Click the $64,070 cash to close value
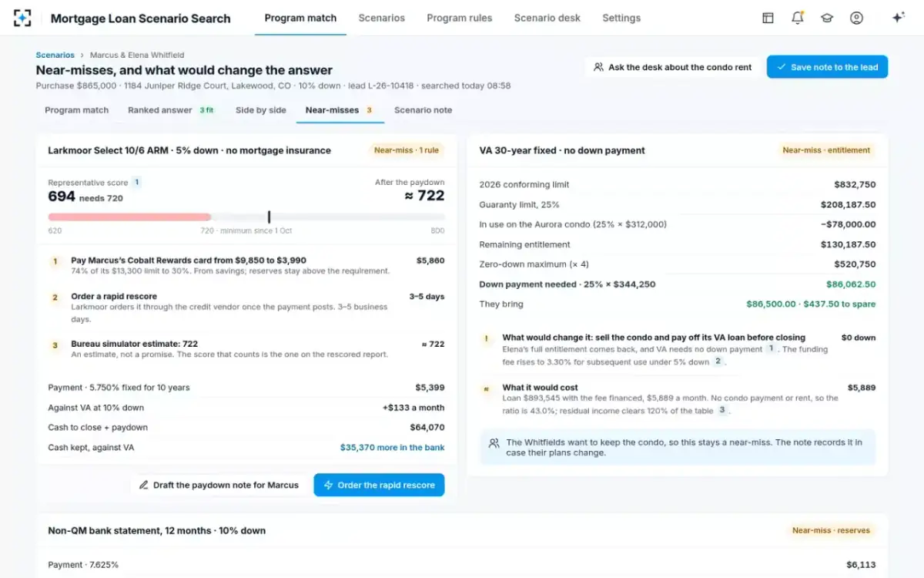The width and height of the screenshot is (924, 578). pos(427,428)
